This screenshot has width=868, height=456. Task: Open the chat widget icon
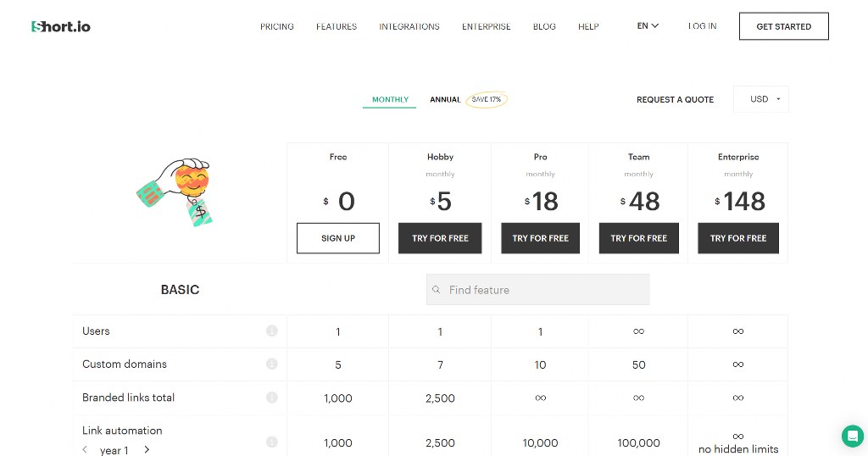[853, 436]
